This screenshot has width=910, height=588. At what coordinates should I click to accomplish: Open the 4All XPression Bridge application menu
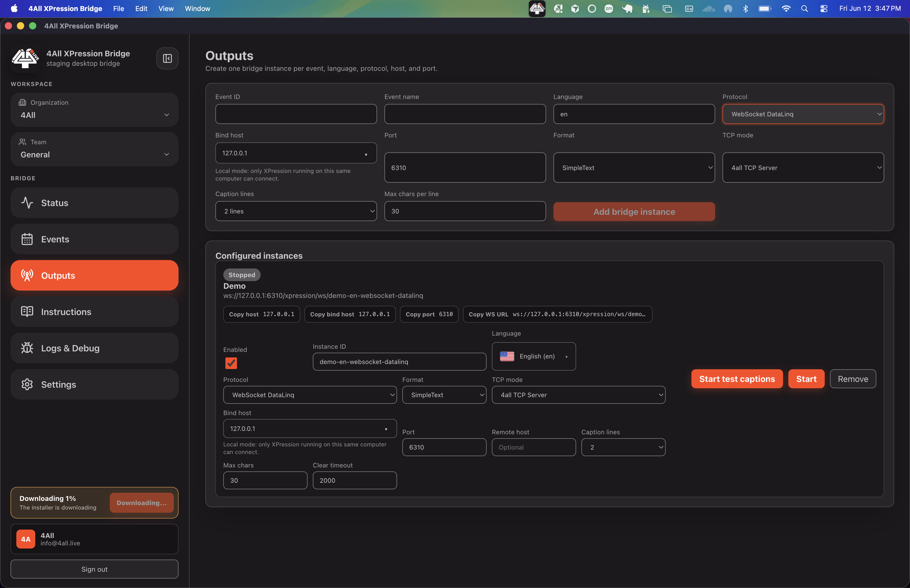(x=65, y=8)
